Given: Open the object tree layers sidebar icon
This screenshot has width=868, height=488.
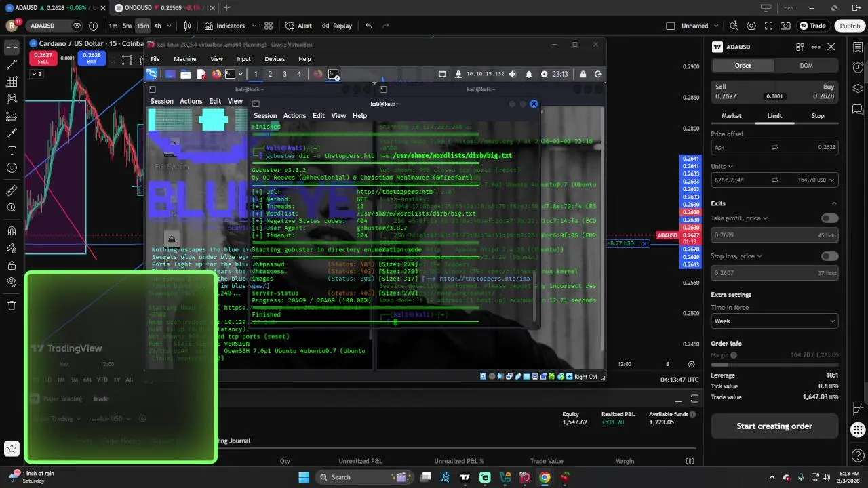Looking at the screenshot, I should pos(858,89).
